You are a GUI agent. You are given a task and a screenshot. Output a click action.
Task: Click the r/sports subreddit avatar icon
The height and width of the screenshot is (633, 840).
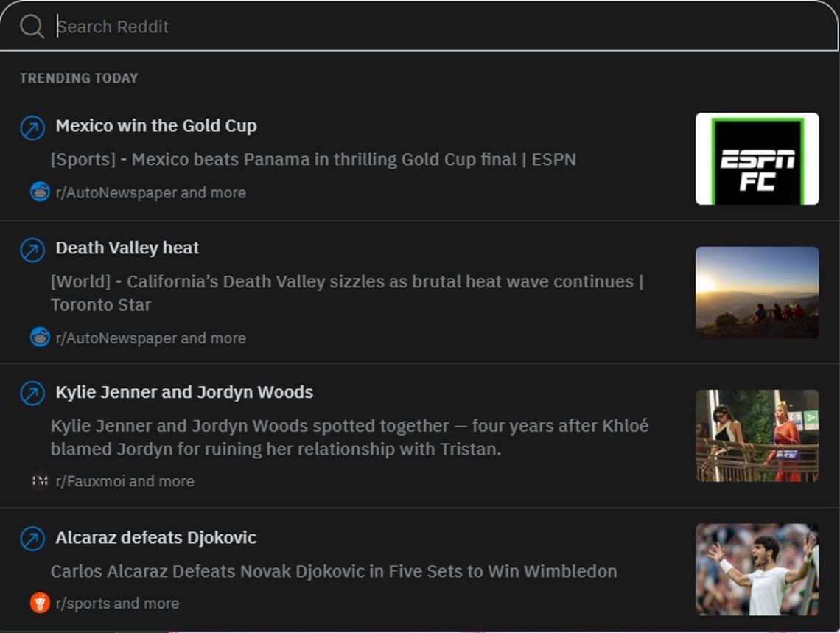pyautogui.click(x=38, y=603)
